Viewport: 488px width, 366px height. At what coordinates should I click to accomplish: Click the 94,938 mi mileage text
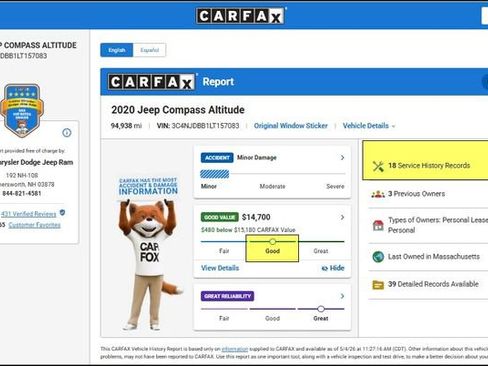pyautogui.click(x=126, y=126)
